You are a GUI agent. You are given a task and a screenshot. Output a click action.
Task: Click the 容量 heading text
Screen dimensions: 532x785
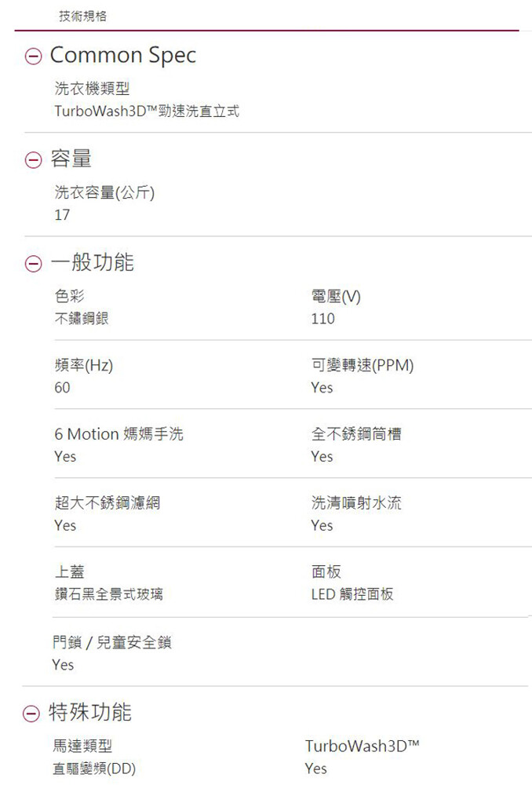point(71,159)
